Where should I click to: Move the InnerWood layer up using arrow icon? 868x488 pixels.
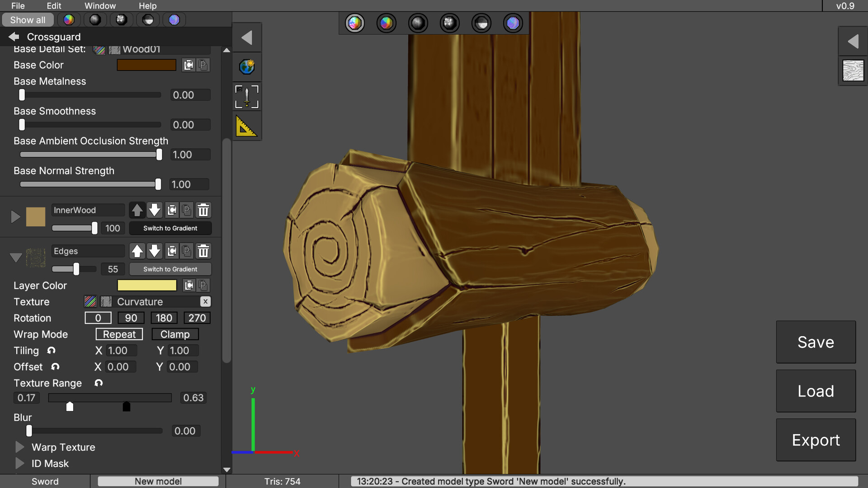coord(137,210)
